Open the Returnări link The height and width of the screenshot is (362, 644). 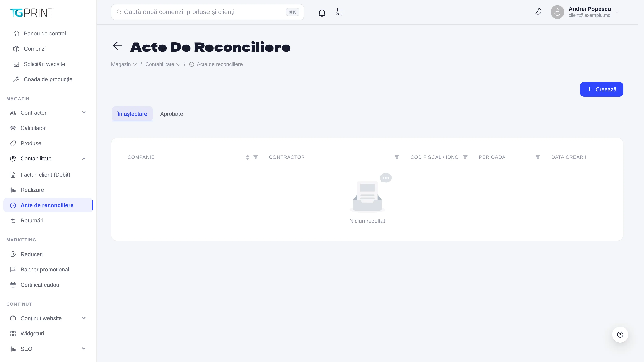(48, 221)
